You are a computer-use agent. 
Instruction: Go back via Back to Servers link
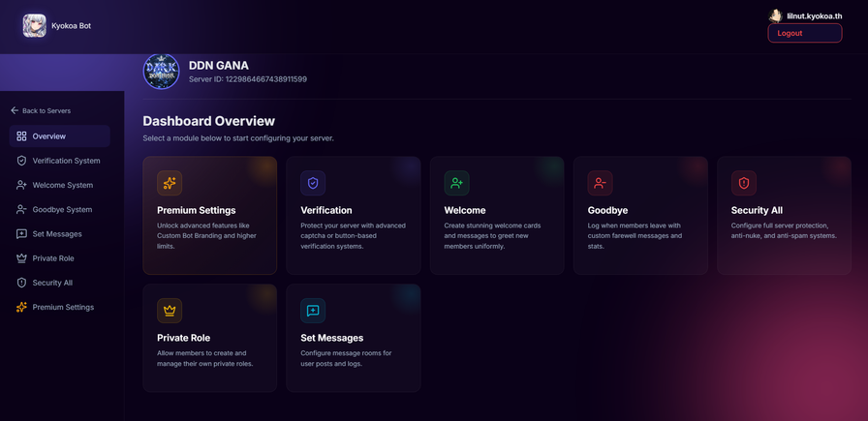[41, 110]
